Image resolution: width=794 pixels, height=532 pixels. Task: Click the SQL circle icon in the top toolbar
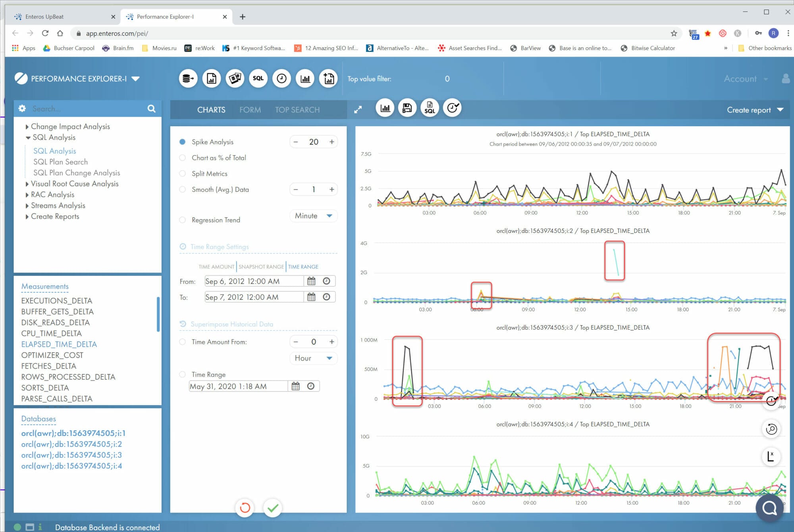click(x=258, y=78)
